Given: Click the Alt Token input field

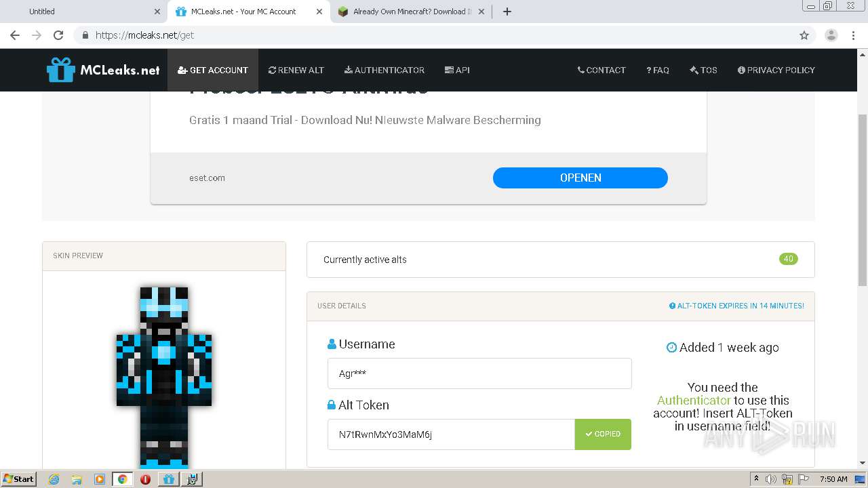Looking at the screenshot, I should (x=451, y=434).
